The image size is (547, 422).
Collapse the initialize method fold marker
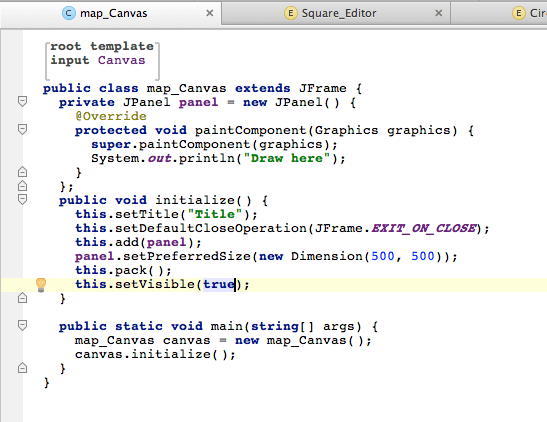[22, 199]
